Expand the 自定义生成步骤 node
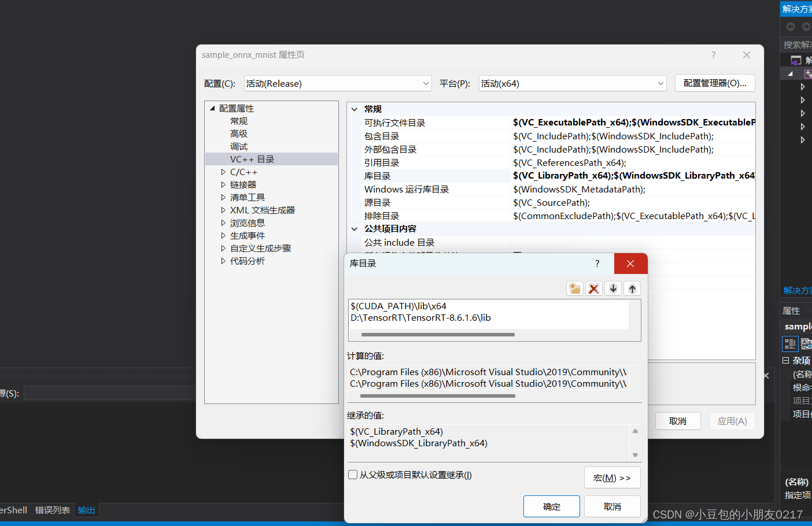 click(x=223, y=248)
